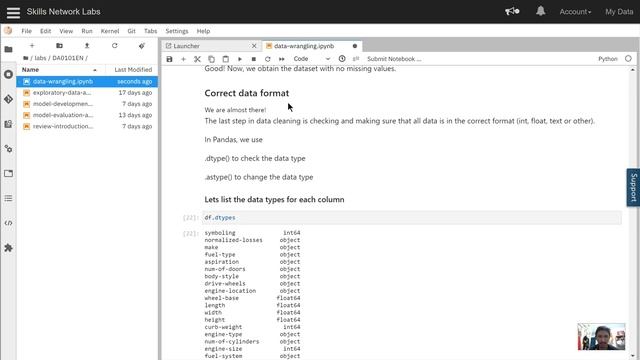Image resolution: width=640 pixels, height=360 pixels.
Task: Go to My Data
Action: click(x=619, y=12)
